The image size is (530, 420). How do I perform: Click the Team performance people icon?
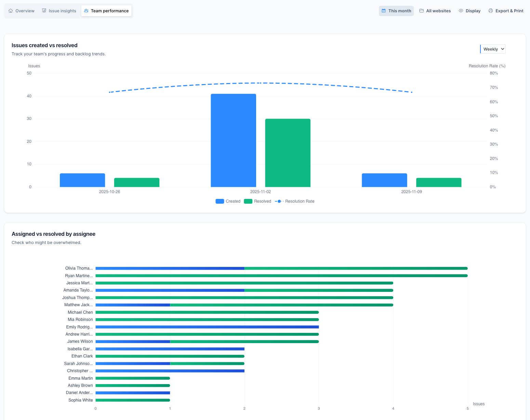(x=86, y=11)
